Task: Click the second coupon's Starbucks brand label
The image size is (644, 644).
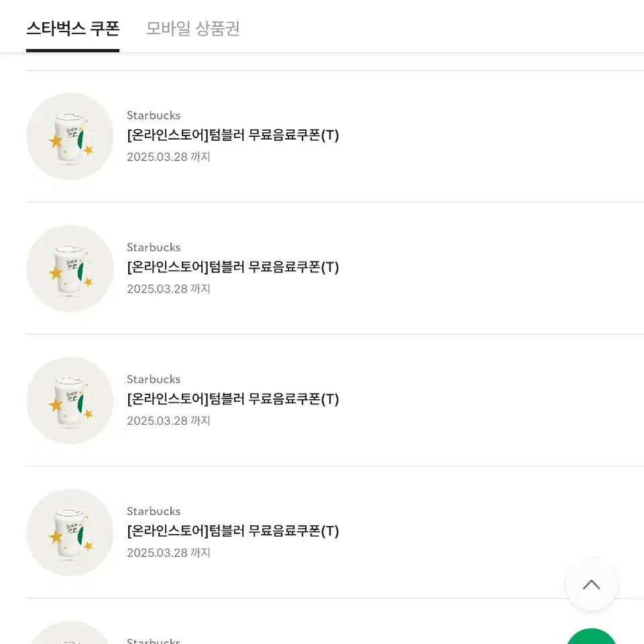Action: 154,248
